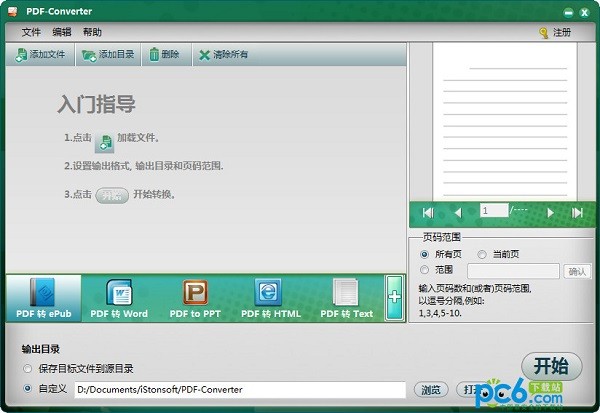Screen dimensions: 600x413
Task: Click the 输出目录 label
Action: tap(41, 349)
